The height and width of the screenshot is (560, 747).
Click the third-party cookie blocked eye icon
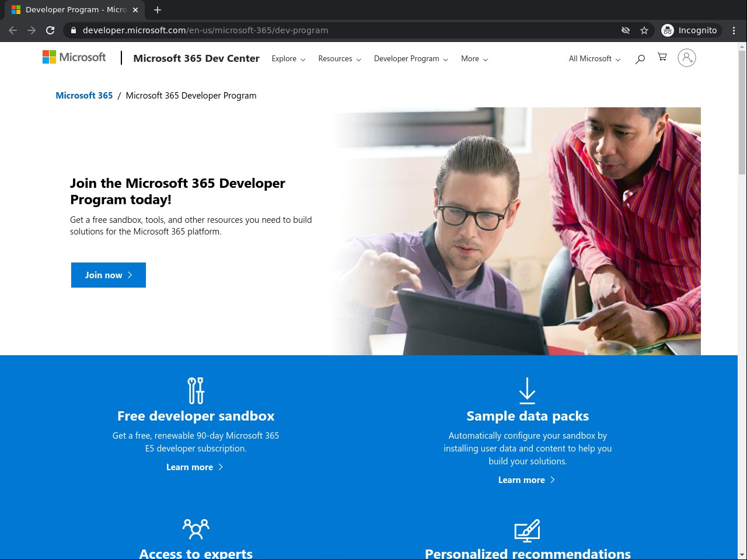(x=626, y=30)
